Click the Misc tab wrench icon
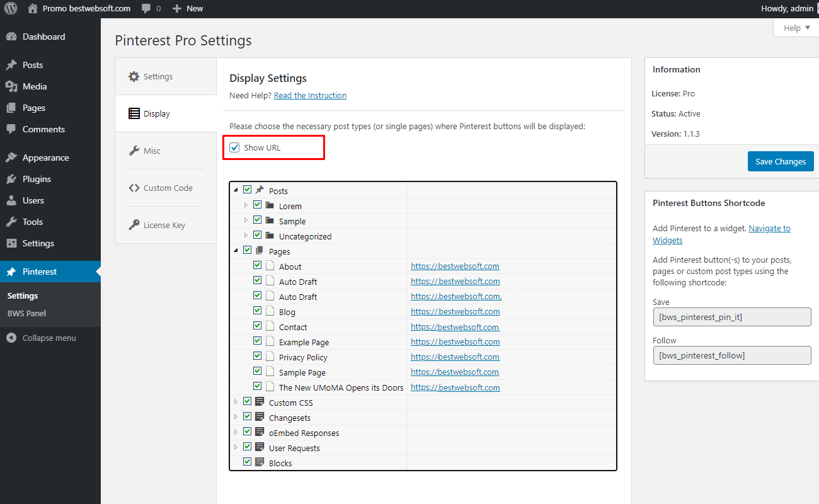The width and height of the screenshot is (819, 504). tap(134, 151)
